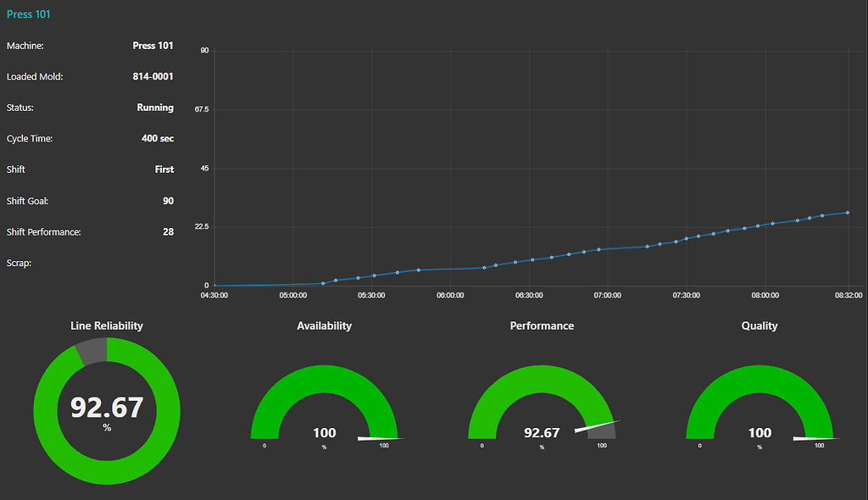Image resolution: width=868 pixels, height=500 pixels.
Task: Click the Shift Performance value 28
Action: pos(169,231)
